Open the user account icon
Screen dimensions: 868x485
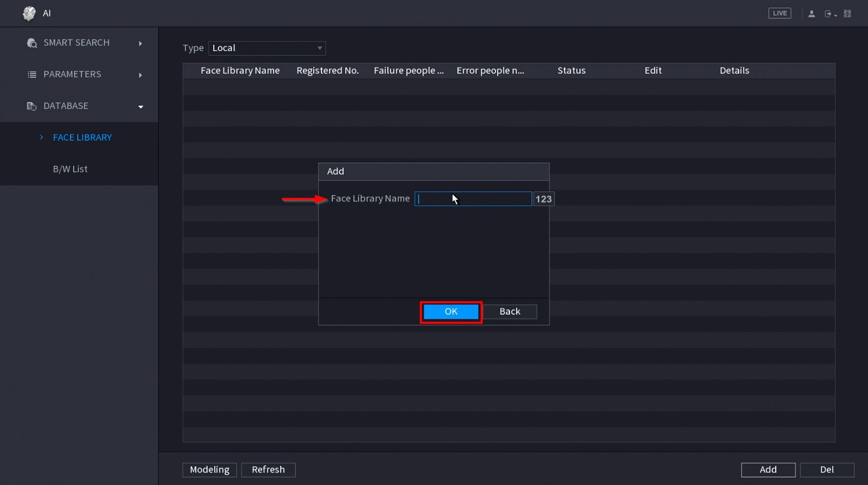[811, 14]
